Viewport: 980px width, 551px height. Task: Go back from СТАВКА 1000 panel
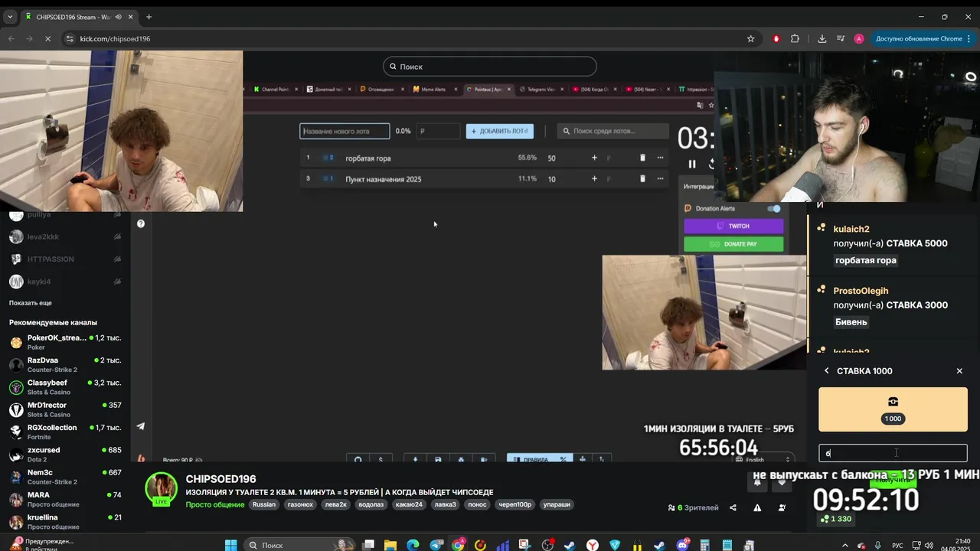pos(826,371)
